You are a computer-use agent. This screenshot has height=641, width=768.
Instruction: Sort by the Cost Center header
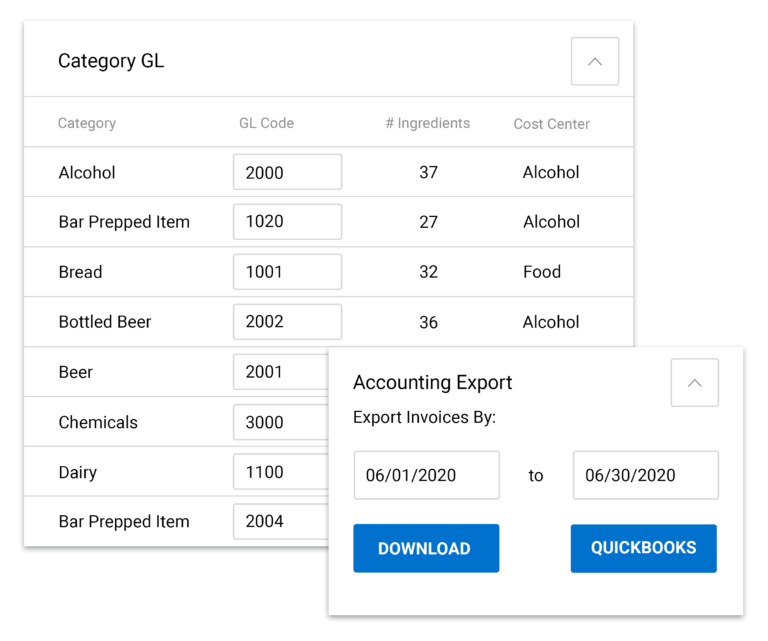(551, 124)
